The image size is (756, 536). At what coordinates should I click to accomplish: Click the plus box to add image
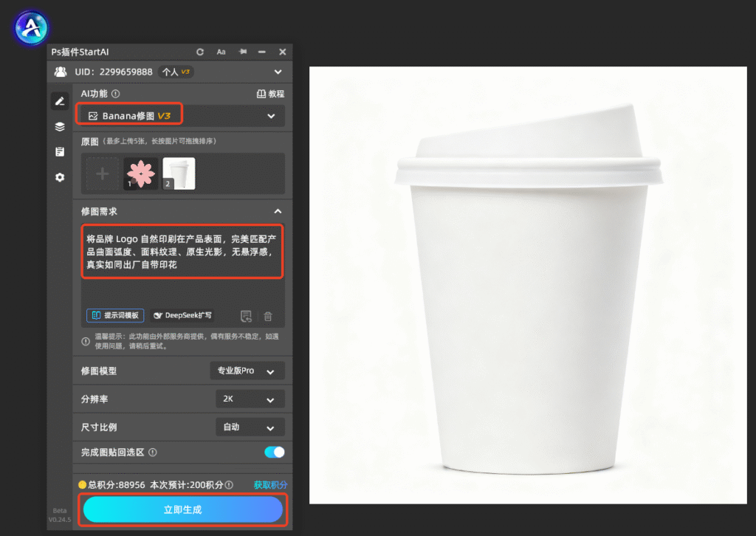102,173
